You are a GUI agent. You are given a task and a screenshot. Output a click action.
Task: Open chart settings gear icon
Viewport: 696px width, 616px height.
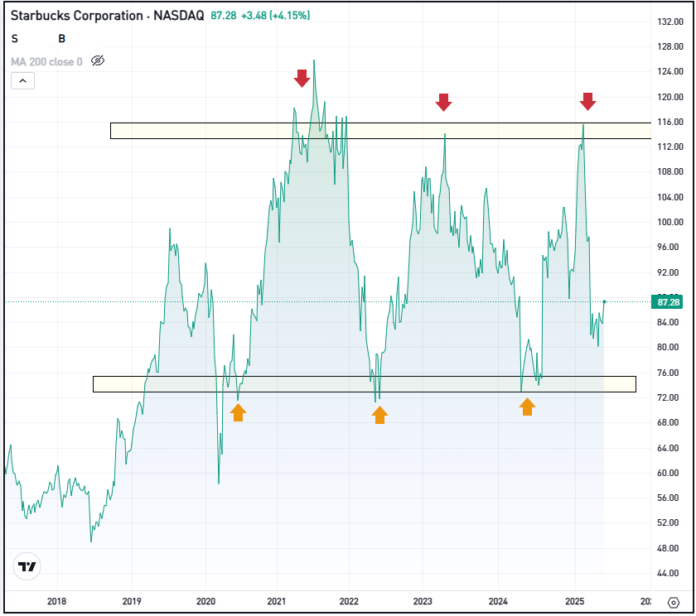(x=674, y=603)
